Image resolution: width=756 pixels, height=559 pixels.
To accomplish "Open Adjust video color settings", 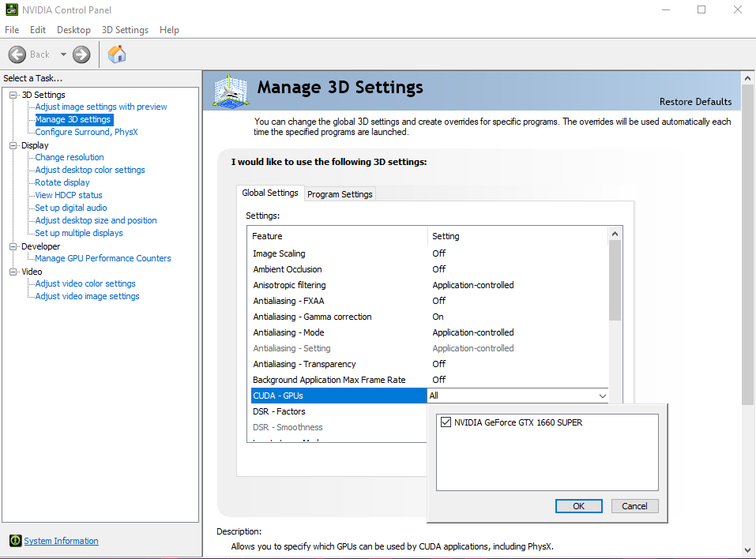I will (x=85, y=283).
